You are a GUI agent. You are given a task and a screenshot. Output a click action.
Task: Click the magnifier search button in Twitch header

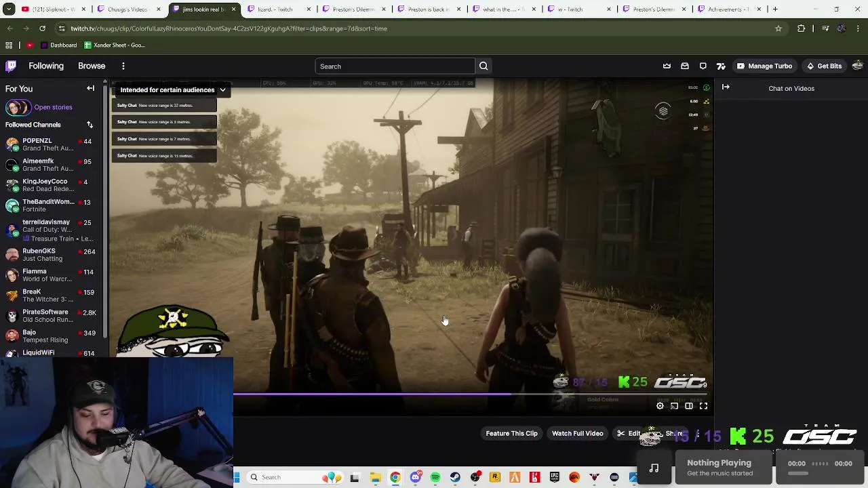[x=484, y=66]
